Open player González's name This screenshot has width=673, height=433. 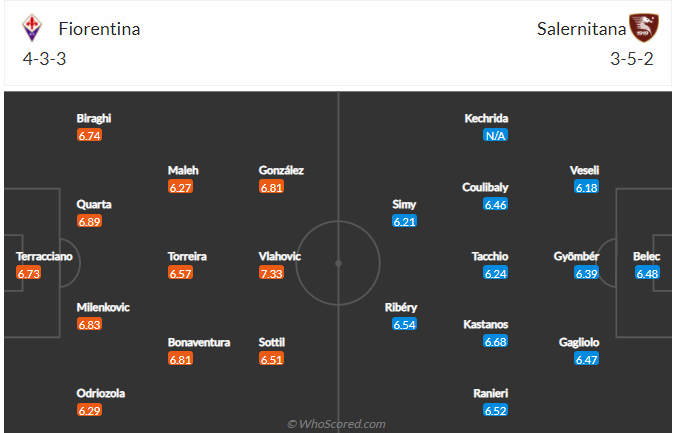coord(281,170)
